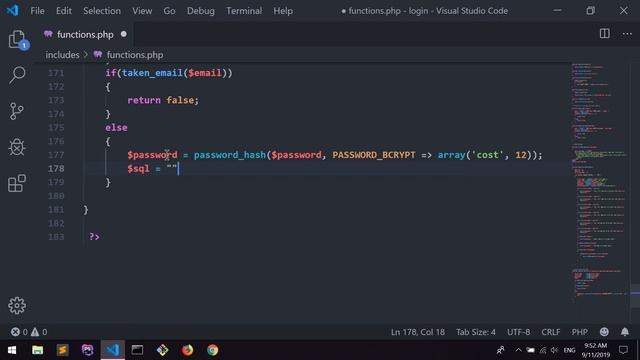
Task: Click 'return false;' on line 173
Action: click(x=163, y=100)
